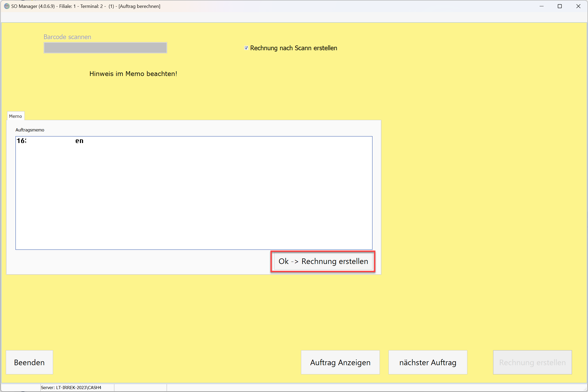Click the Server LT-IRREK-2023\CASH4 status panel
This screenshot has height=392, width=588.
click(x=71, y=388)
